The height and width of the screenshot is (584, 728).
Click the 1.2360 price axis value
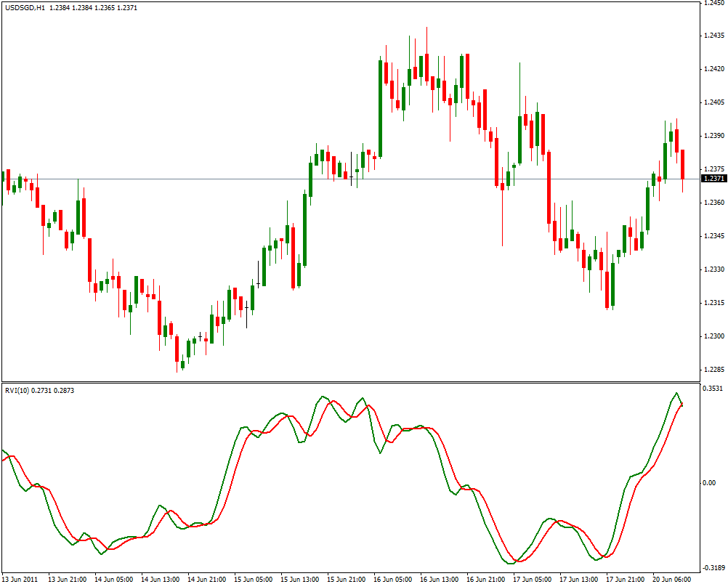tap(714, 203)
